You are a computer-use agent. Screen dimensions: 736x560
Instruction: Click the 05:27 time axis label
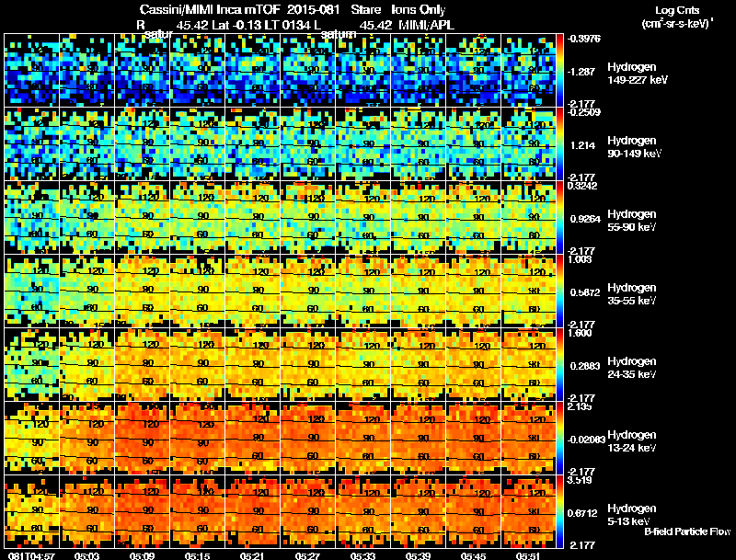coord(307,555)
